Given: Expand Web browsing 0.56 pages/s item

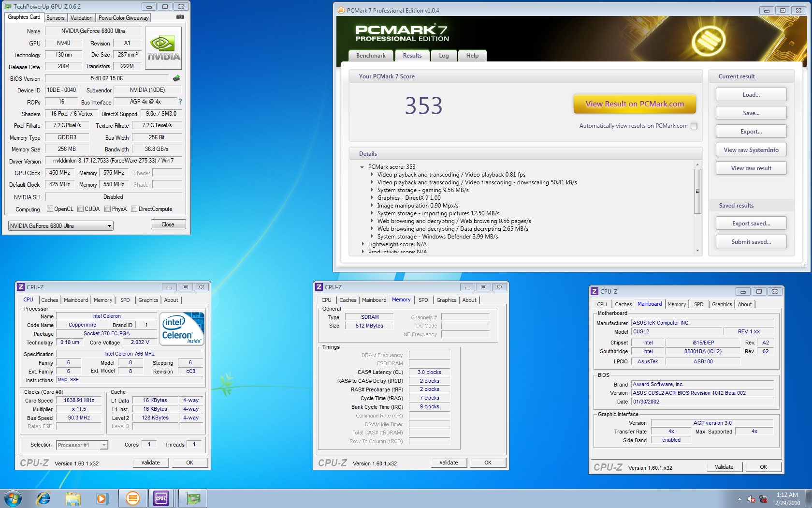Looking at the screenshot, I should tap(372, 221).
